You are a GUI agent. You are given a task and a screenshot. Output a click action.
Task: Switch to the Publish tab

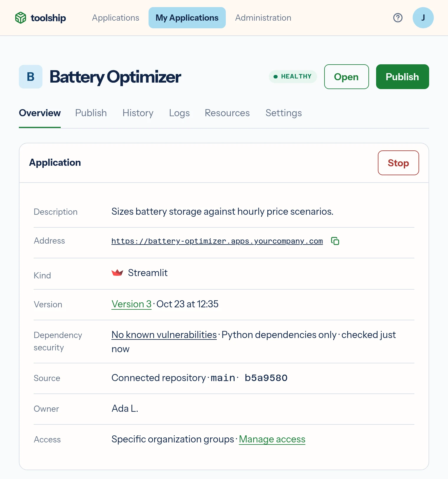tap(91, 113)
